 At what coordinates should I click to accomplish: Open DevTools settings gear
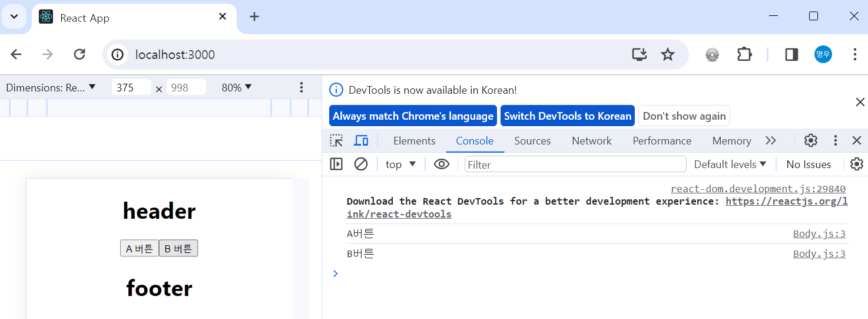pyautogui.click(x=811, y=140)
